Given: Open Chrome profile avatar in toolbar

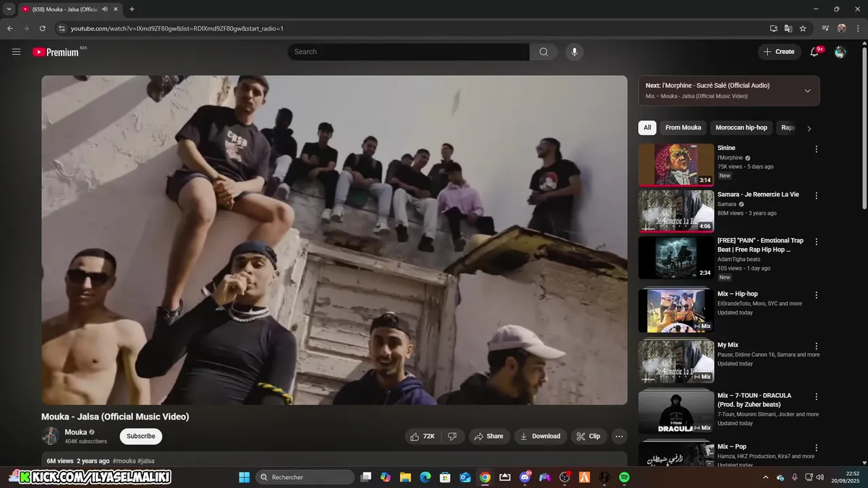Looking at the screenshot, I should [842, 28].
